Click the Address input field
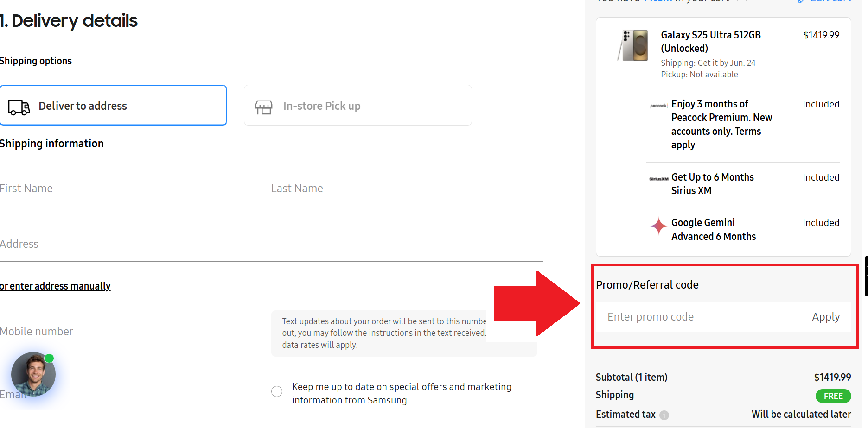The width and height of the screenshot is (868, 428). (x=271, y=245)
